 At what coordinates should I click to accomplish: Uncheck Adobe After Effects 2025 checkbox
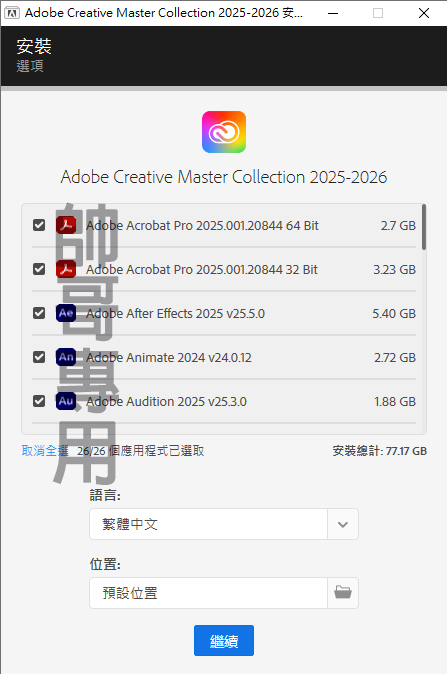(x=39, y=313)
